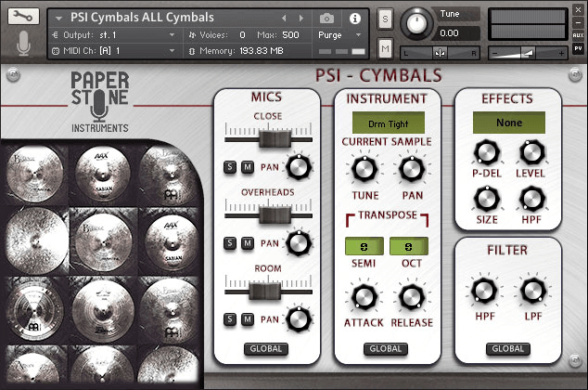Open the instrument info icon
The width and height of the screenshot is (588, 390).
point(355,19)
